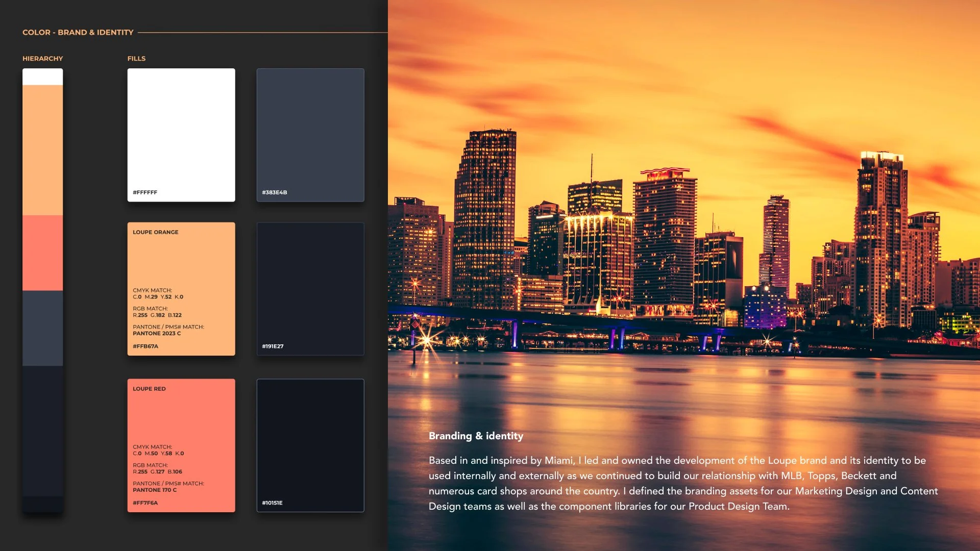The width and height of the screenshot is (980, 551).
Task: Click the white #FFFFFF fill swatch
Action: [181, 135]
